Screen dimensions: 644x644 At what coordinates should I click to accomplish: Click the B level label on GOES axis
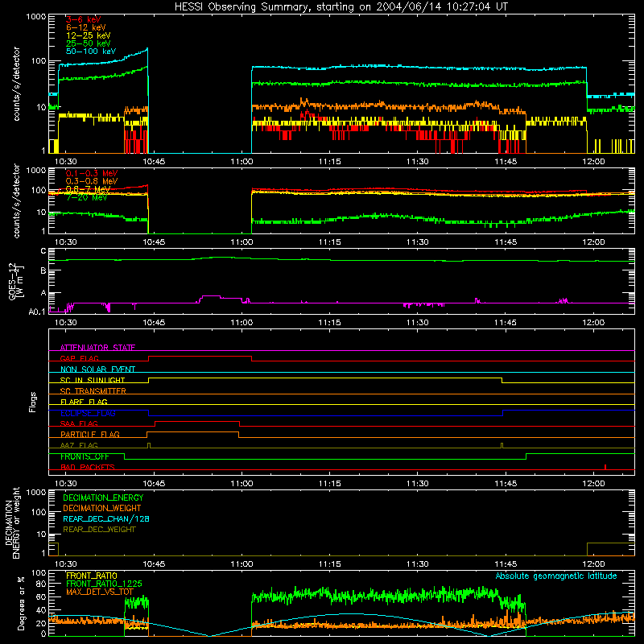point(43,270)
